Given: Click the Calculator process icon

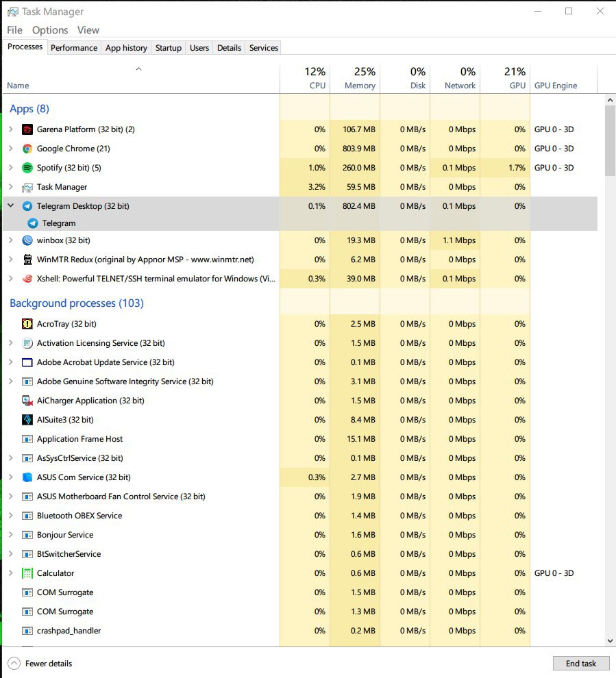Looking at the screenshot, I should 27,573.
